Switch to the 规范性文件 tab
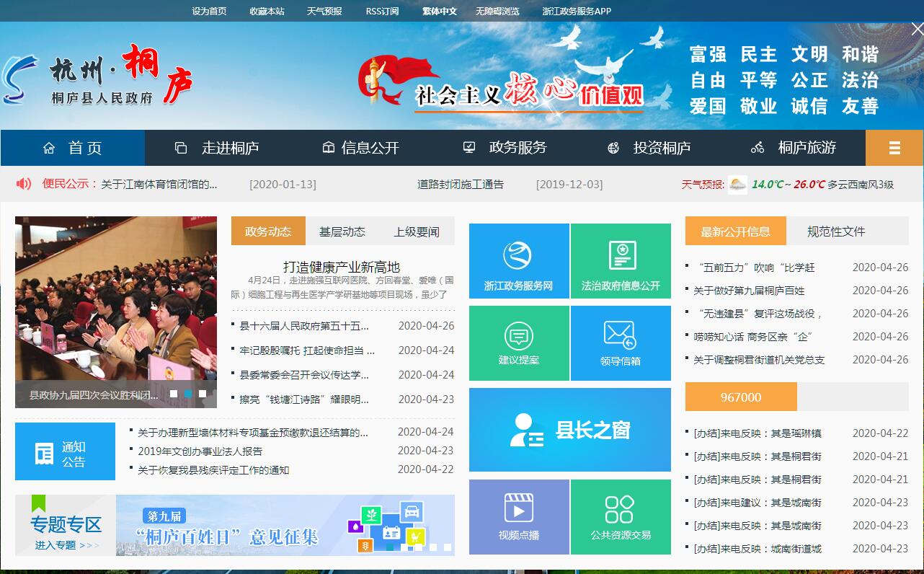 835,231
